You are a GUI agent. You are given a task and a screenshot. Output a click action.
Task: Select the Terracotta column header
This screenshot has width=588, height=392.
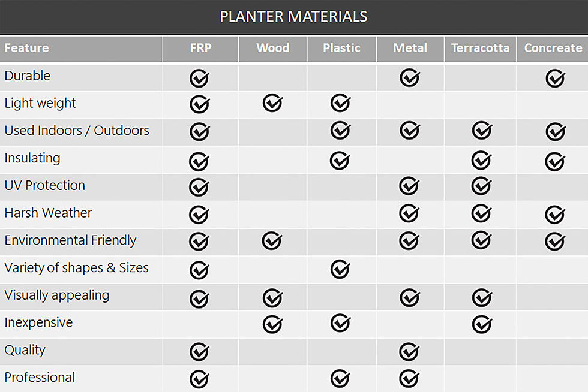pyautogui.click(x=480, y=48)
